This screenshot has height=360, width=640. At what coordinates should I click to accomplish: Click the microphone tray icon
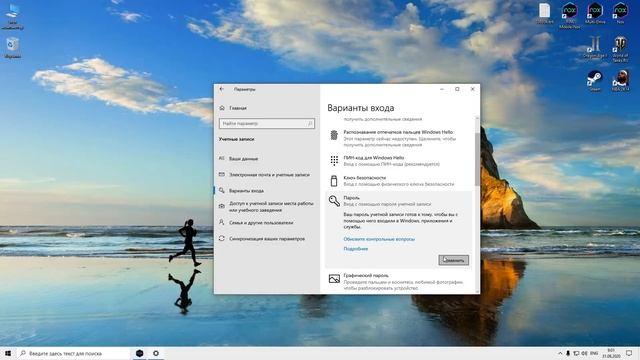click(568, 353)
